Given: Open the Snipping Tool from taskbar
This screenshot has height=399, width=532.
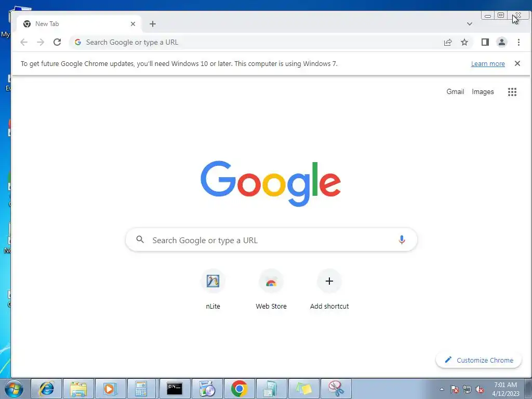Looking at the screenshot, I should point(336,389).
